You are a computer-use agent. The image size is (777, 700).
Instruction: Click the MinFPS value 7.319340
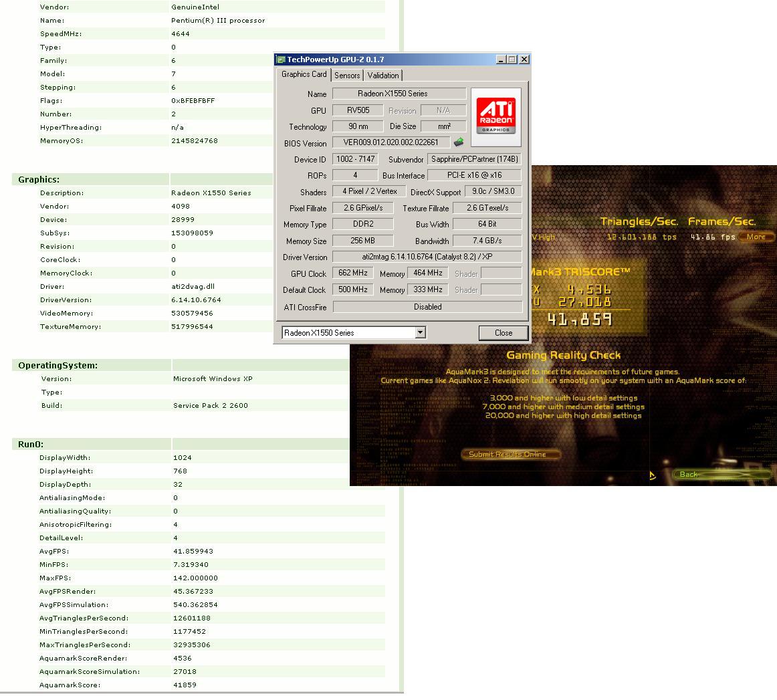(191, 564)
